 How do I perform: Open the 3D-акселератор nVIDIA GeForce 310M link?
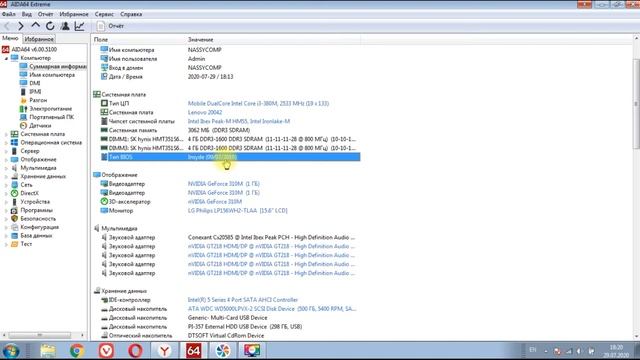click(x=215, y=202)
